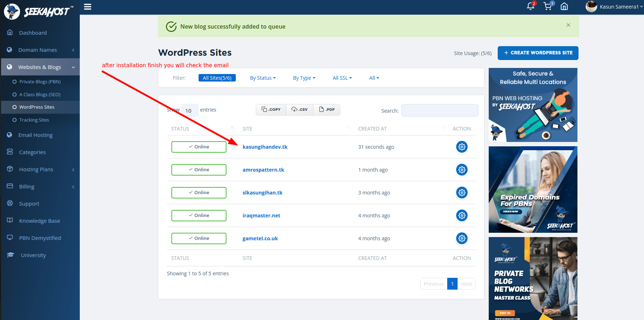
Task: Click Dashboard home icon in sidebar
Action: 10,32
